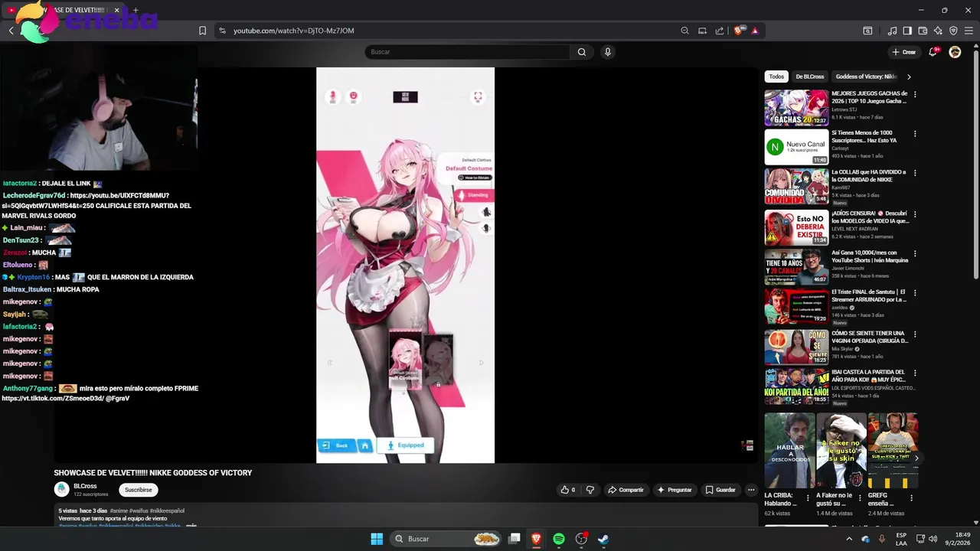Open options for Si Tienes Menos de 1000 video

915,134
